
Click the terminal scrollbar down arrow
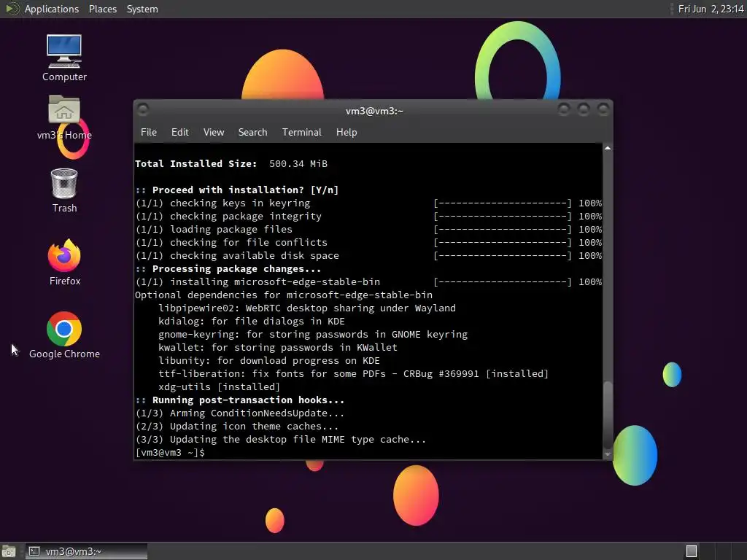(x=608, y=455)
